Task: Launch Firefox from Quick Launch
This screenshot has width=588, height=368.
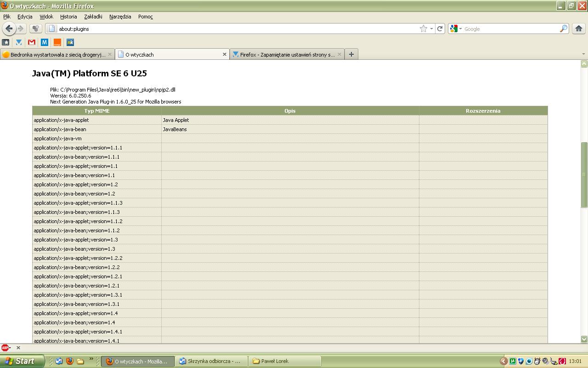Action: pyautogui.click(x=69, y=361)
